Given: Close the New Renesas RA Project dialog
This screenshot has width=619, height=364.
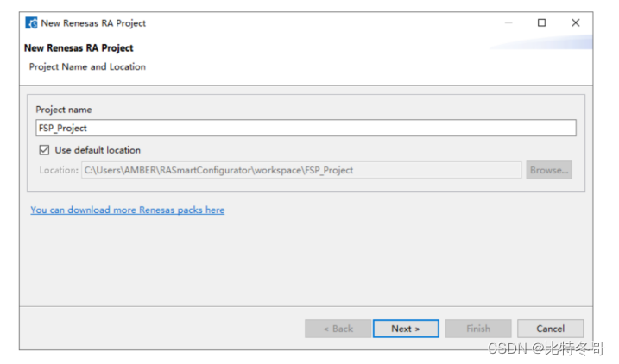Looking at the screenshot, I should tap(576, 23).
